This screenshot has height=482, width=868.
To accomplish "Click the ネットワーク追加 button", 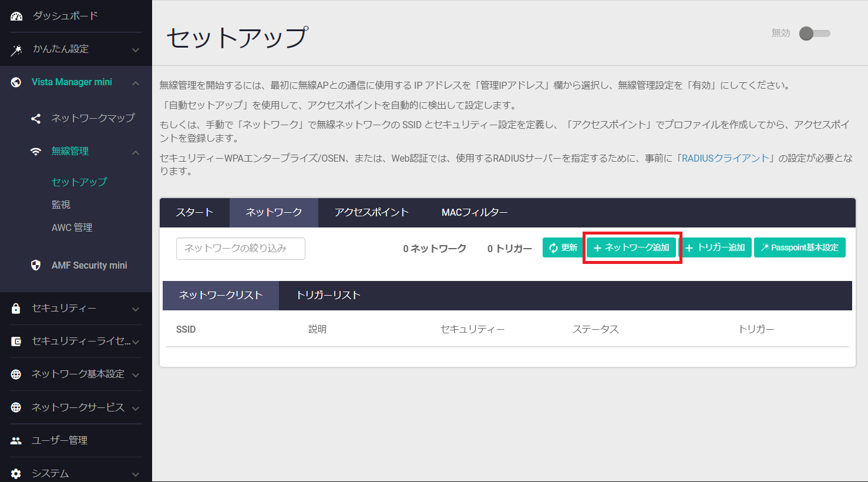I will pos(632,248).
